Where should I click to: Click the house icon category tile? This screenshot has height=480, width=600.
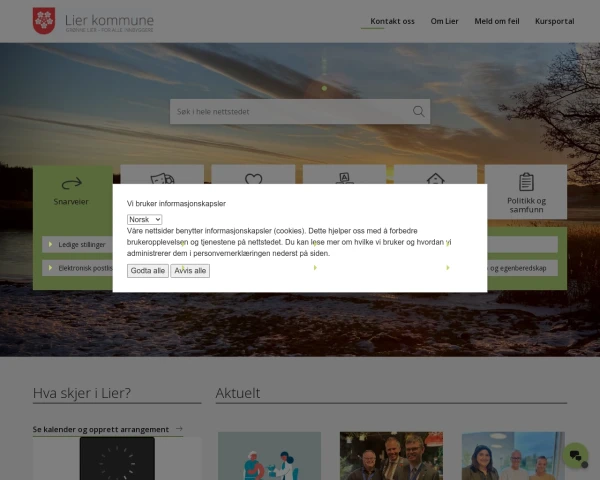click(435, 176)
